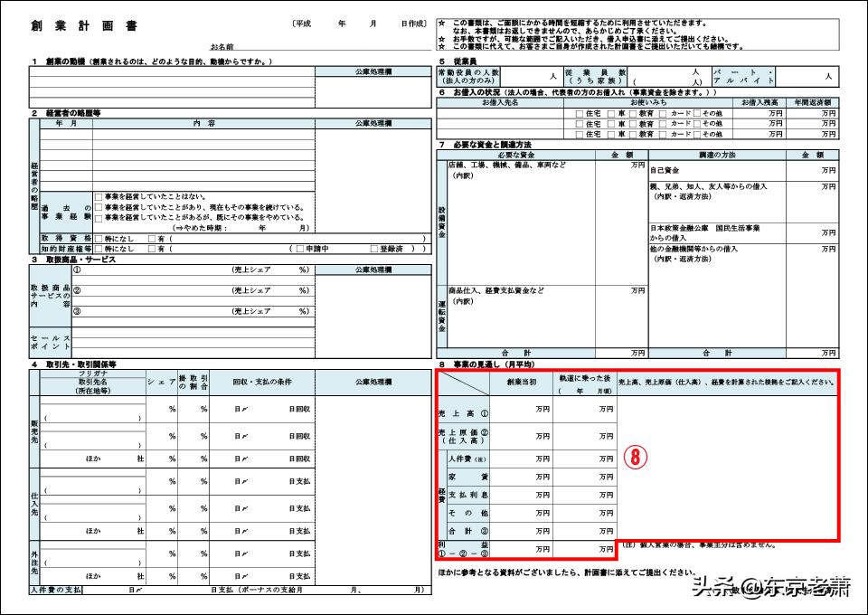
Task: Click the 人件費の支払 label
Action: (55, 590)
